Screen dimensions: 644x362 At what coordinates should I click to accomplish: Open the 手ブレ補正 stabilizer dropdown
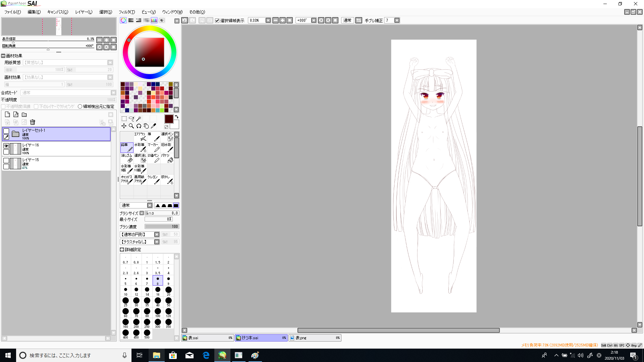pyautogui.click(x=397, y=20)
